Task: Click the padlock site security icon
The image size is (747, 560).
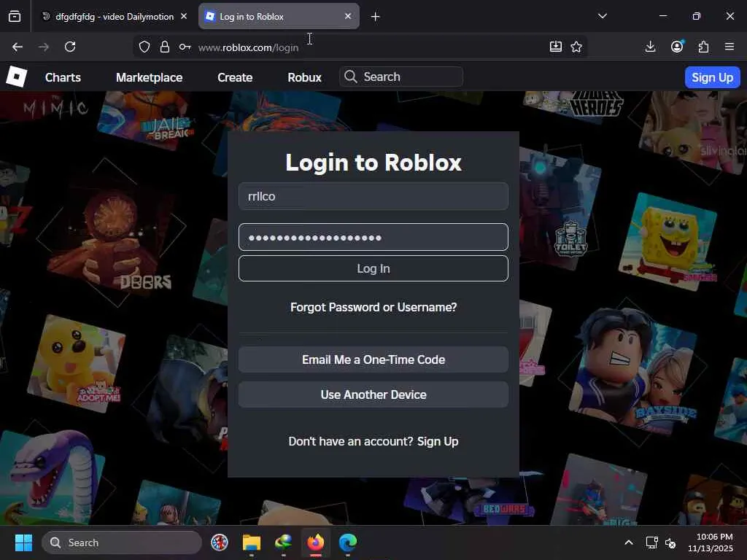Action: pyautogui.click(x=165, y=47)
